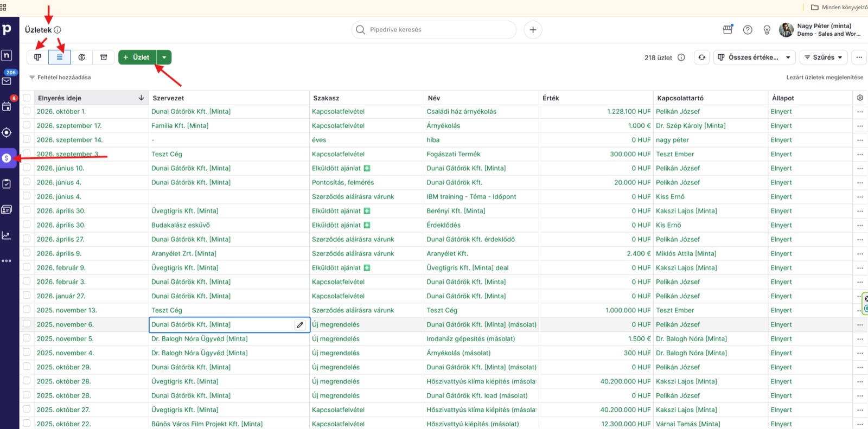The width and height of the screenshot is (868, 429).
Task: Open the mail inbox sidebar icon
Action: pyautogui.click(x=7, y=81)
